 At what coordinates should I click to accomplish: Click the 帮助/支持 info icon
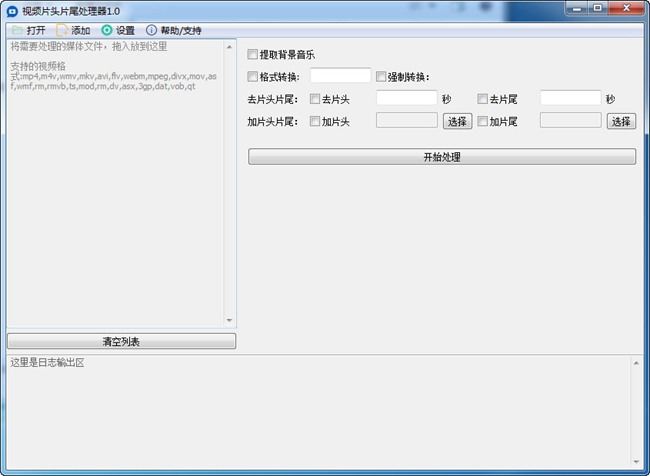click(152, 30)
